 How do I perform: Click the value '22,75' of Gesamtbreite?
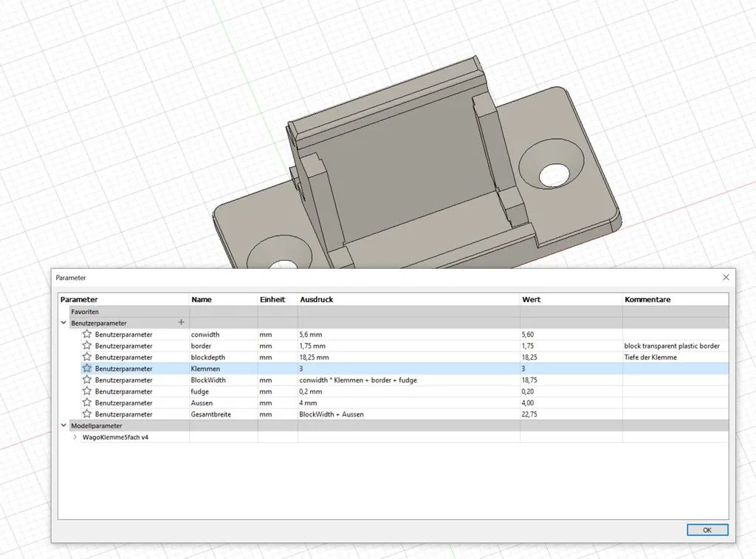529,414
